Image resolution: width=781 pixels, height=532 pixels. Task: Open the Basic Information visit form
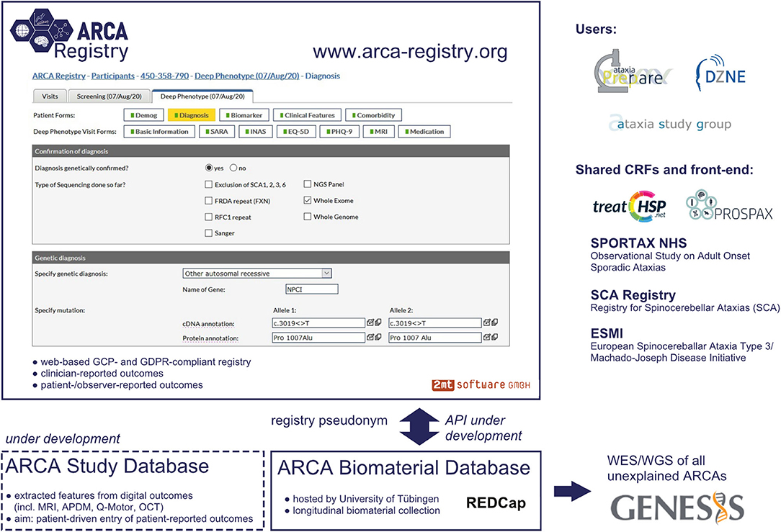[159, 132]
